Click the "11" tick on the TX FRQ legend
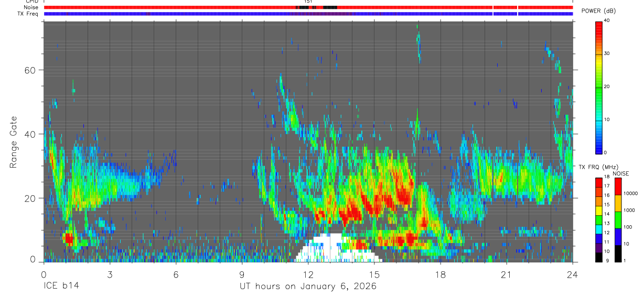 point(607,242)
